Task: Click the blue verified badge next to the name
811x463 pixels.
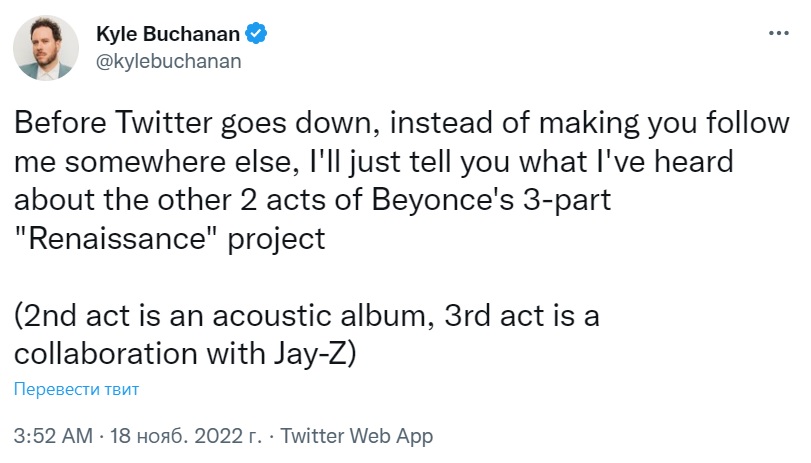Action: click(x=257, y=34)
